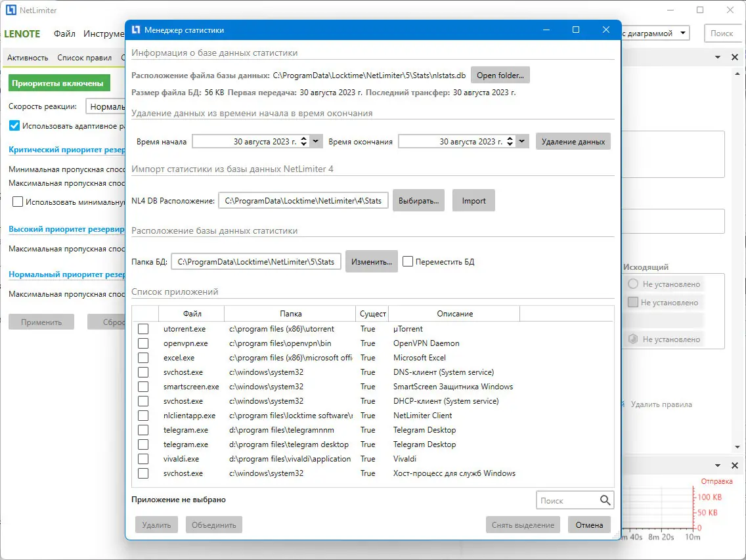Focus the main window 'Поиск' field

click(722, 33)
